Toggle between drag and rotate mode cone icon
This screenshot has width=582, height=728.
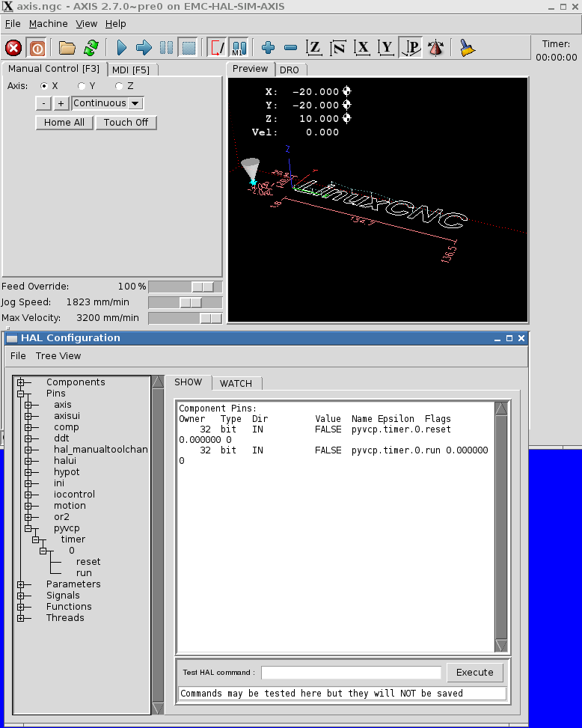click(435, 48)
